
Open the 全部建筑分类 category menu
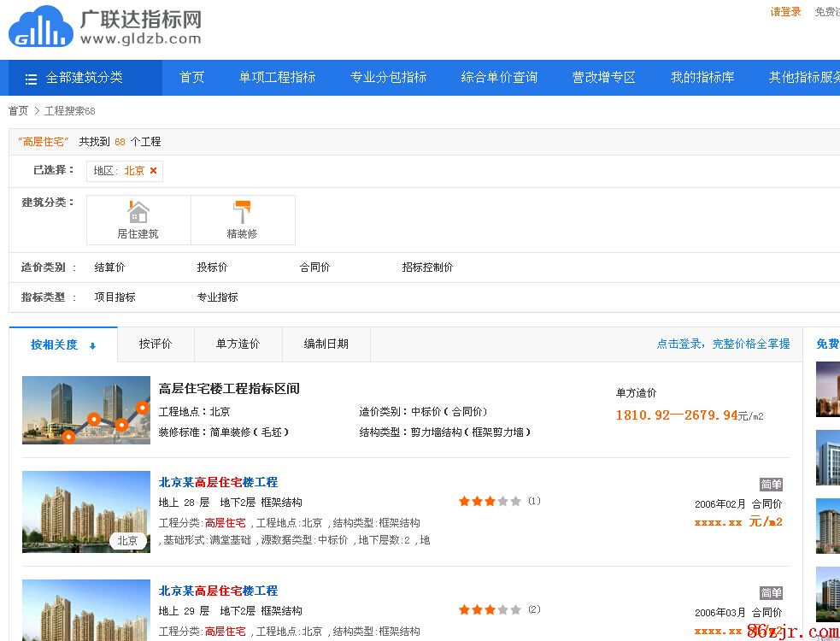[84, 78]
